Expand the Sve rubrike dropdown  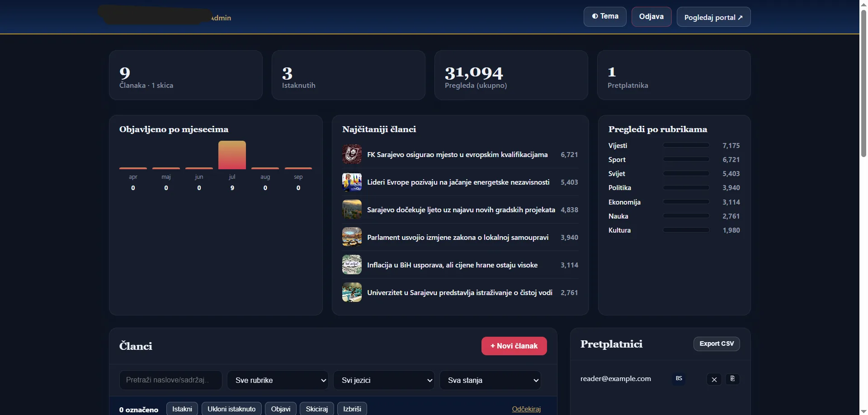tap(278, 380)
